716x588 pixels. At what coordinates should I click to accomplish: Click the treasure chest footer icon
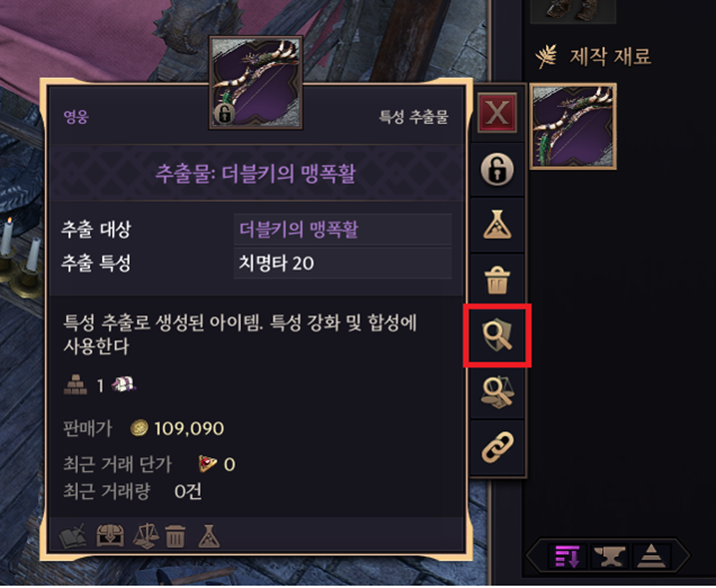pyautogui.click(x=110, y=535)
